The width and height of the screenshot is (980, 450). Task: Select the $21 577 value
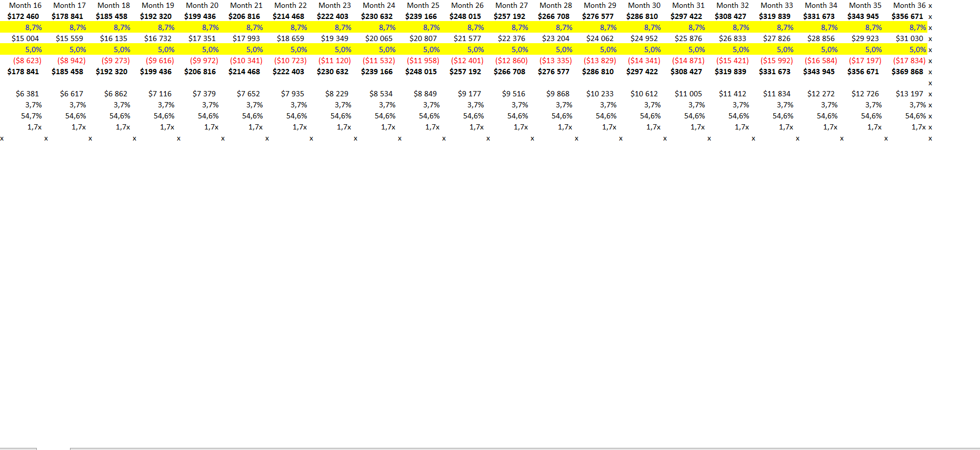tap(467, 38)
